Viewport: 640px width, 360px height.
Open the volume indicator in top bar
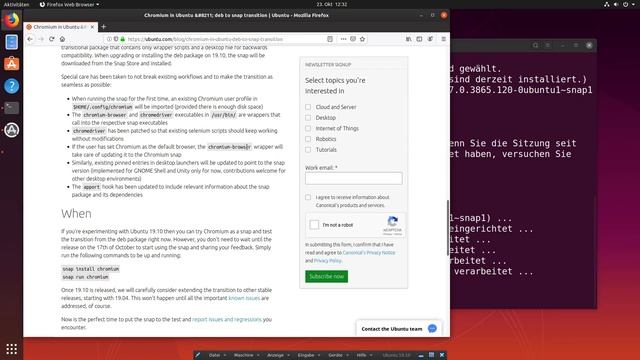[x=616, y=4]
